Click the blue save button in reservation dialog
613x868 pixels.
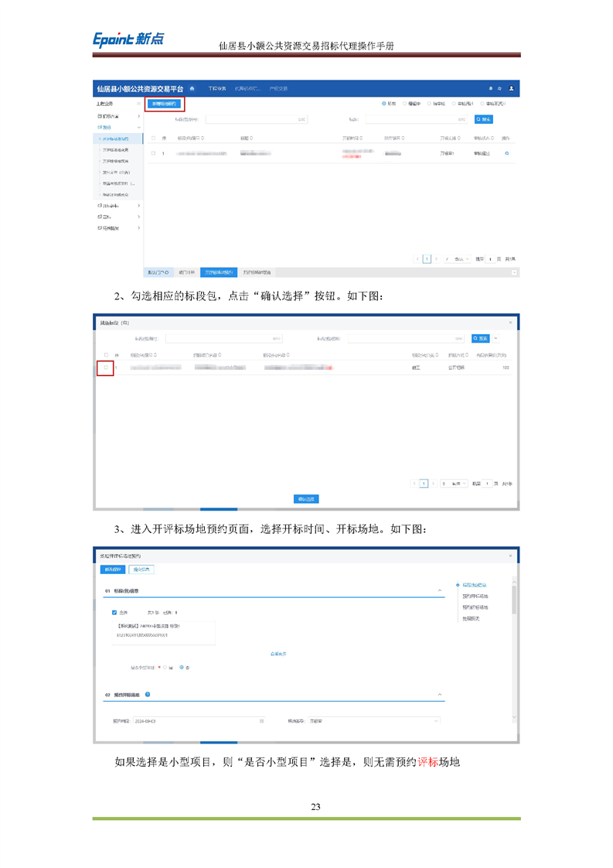click(x=113, y=569)
